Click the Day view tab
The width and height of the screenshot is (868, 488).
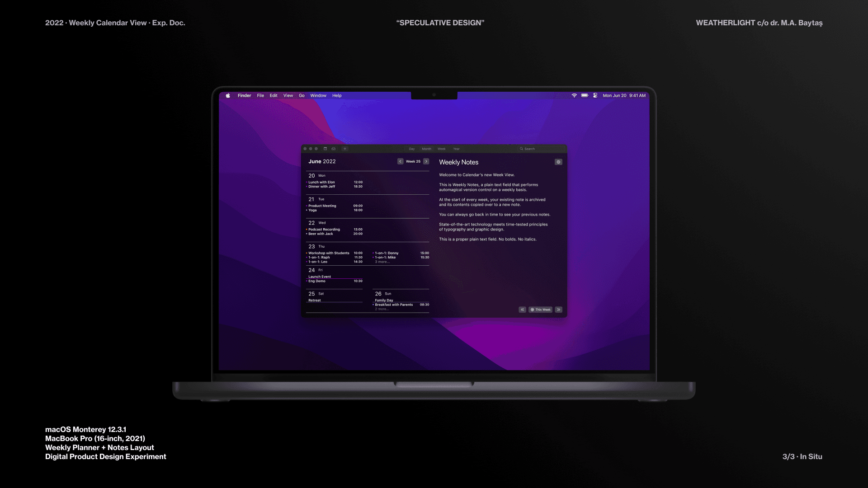point(412,148)
